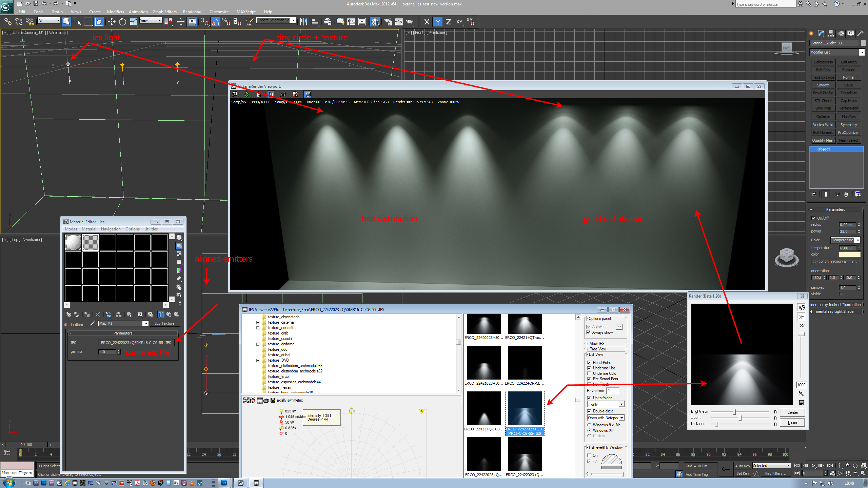
Task: Click the Play Animation button
Action: tap(813, 466)
